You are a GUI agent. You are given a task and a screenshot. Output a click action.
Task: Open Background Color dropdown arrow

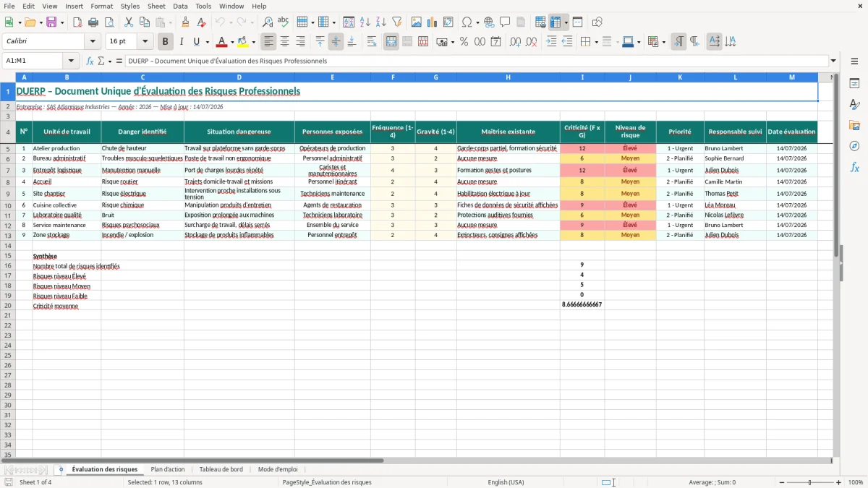coord(253,42)
